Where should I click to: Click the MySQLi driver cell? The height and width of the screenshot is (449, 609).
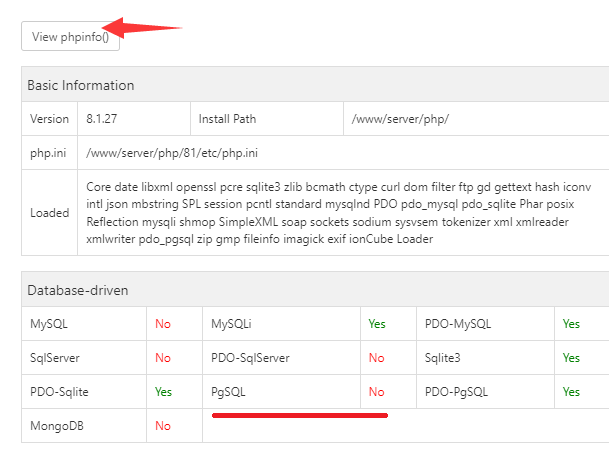(x=235, y=324)
